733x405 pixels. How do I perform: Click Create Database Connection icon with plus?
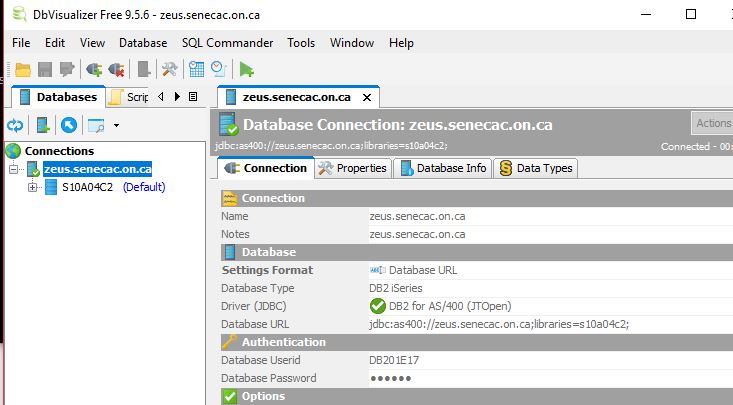[x=43, y=125]
